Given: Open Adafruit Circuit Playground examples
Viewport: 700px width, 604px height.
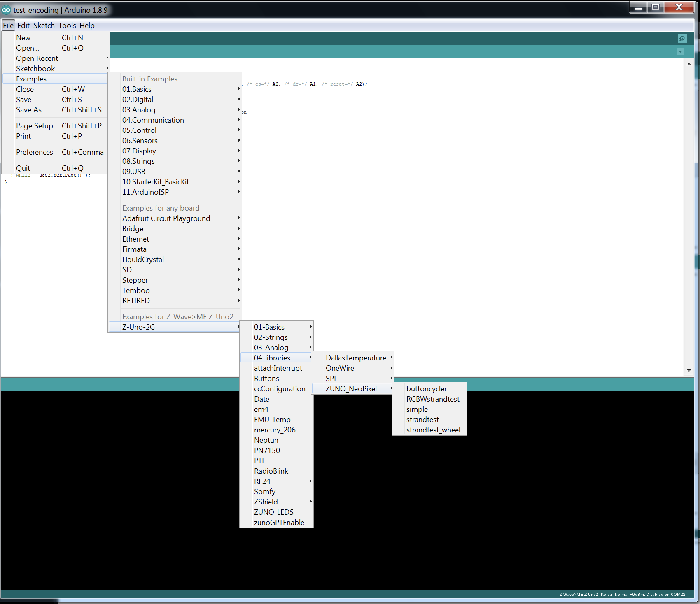Looking at the screenshot, I should tap(175, 218).
